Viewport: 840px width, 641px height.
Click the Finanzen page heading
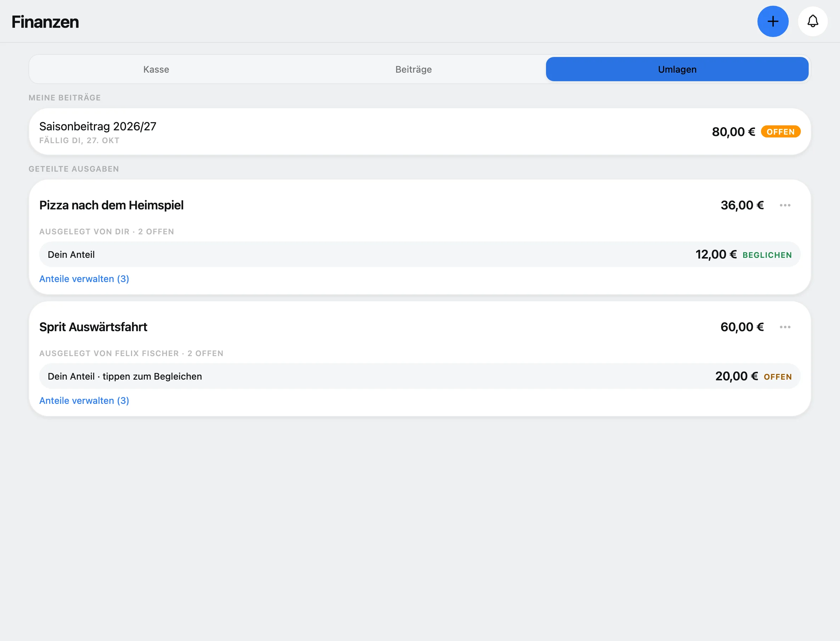pos(45,22)
